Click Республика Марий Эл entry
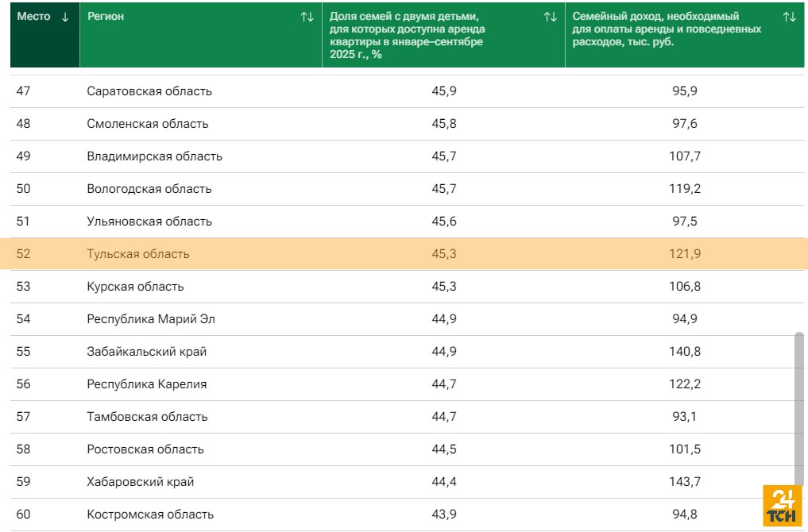Image resolution: width=808 pixels, height=532 pixels. (151, 319)
